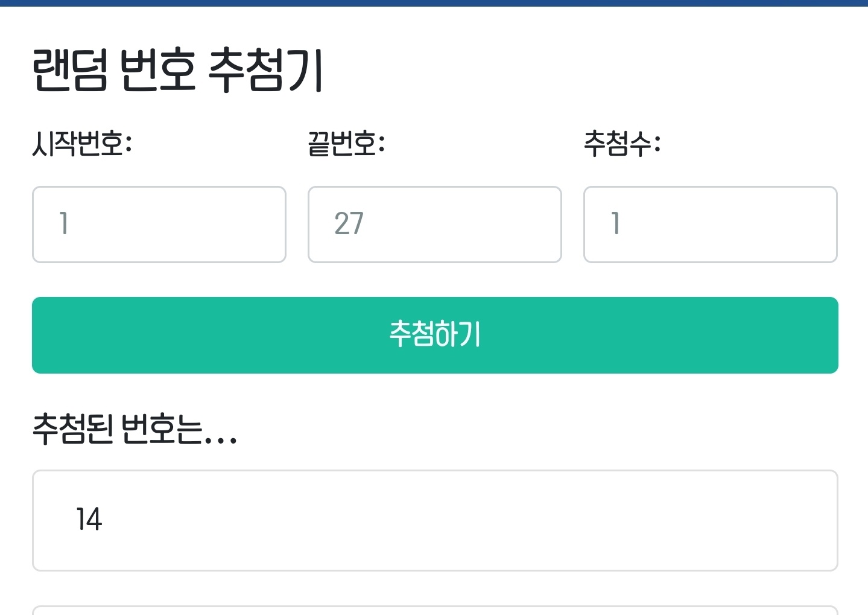868x615 pixels.
Task: Click the value 1 under 시작번호
Action: tap(64, 224)
